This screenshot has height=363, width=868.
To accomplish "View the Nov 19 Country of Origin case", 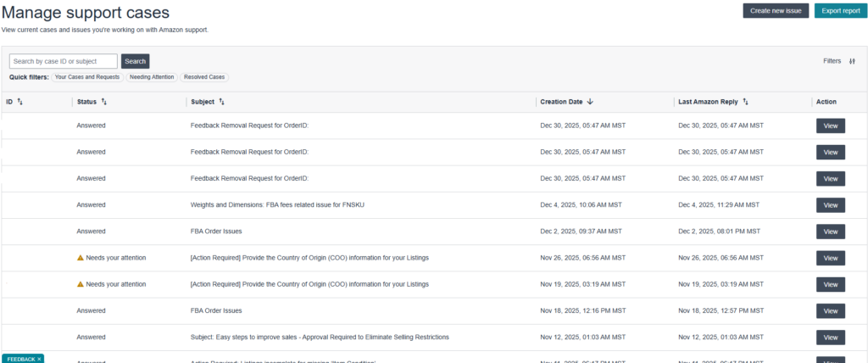I will click(x=830, y=284).
